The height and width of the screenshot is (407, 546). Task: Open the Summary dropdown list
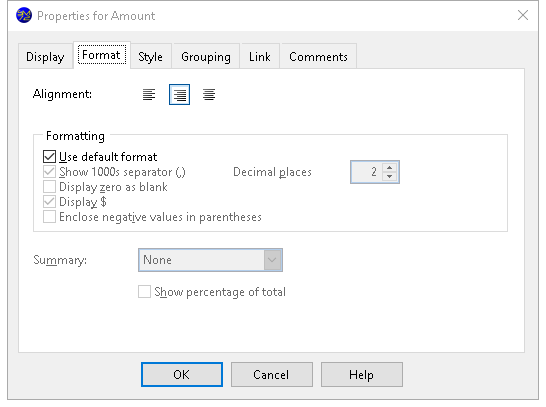click(x=210, y=260)
